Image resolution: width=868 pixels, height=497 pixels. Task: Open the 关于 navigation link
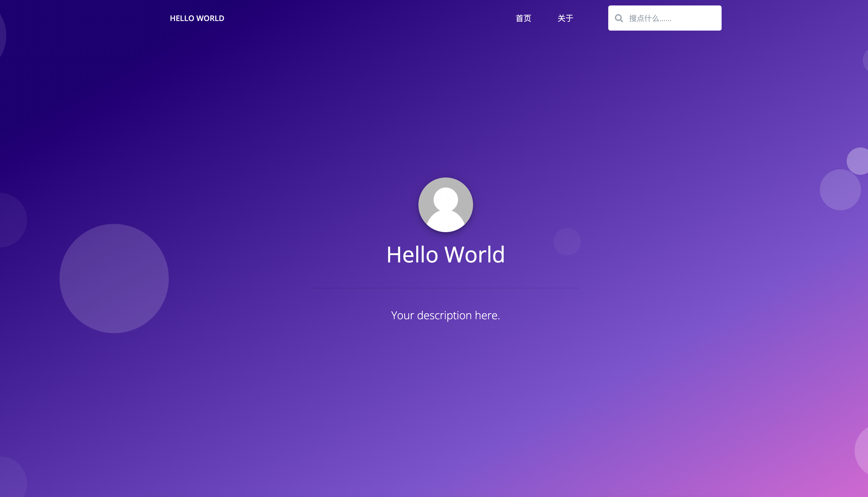(x=565, y=18)
